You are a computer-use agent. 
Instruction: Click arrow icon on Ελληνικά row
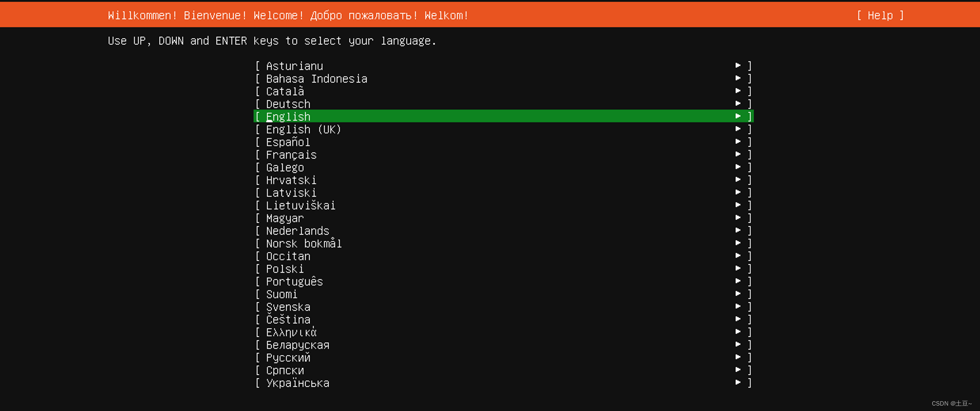pyautogui.click(x=738, y=332)
